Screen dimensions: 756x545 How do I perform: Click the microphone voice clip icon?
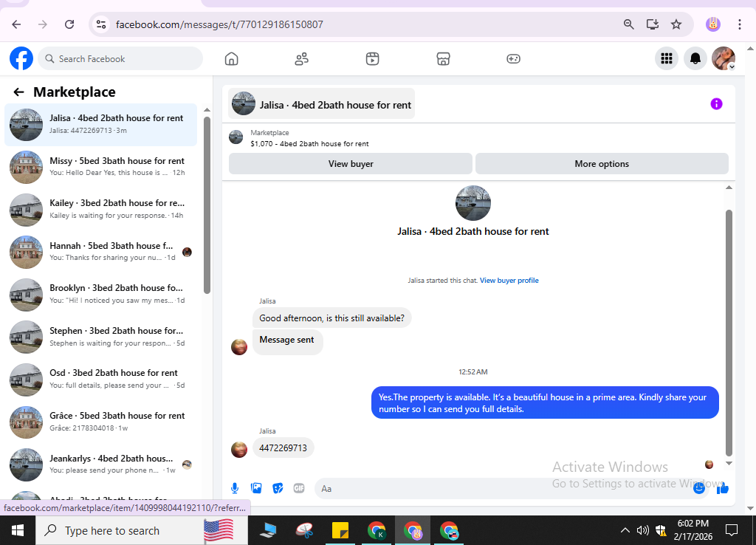(x=235, y=488)
